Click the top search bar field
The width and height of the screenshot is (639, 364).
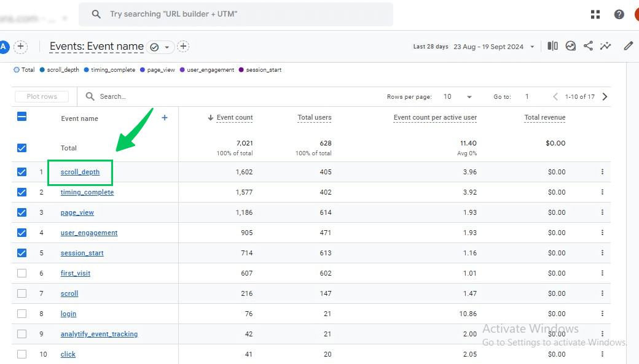coord(236,14)
